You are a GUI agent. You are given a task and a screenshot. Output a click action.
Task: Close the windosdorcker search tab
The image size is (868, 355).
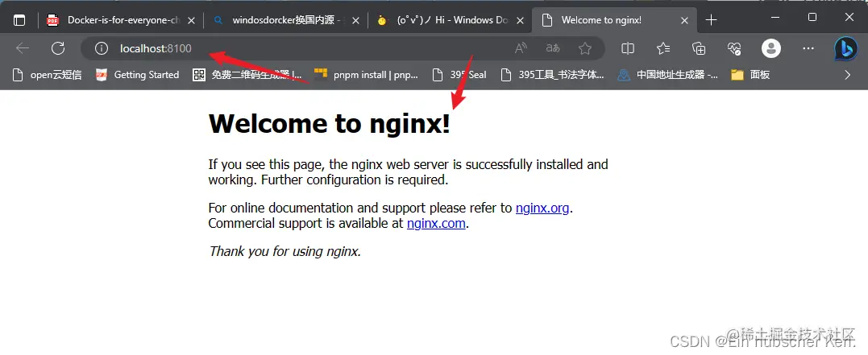pyautogui.click(x=356, y=20)
